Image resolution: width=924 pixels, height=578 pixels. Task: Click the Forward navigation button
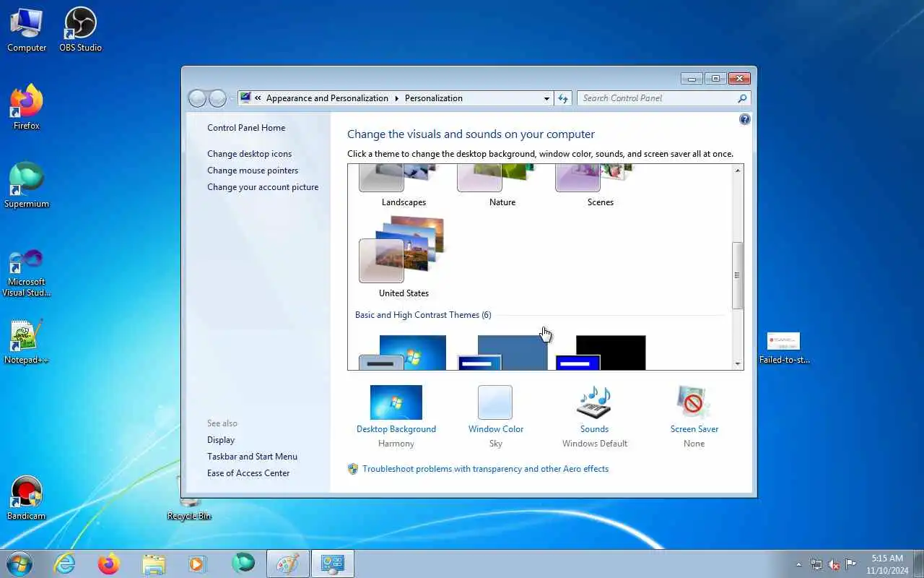(x=217, y=98)
